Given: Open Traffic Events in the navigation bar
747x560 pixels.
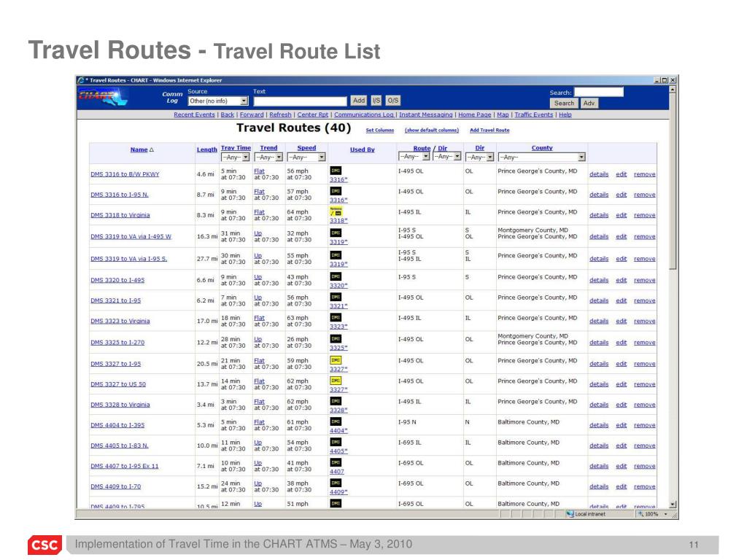Looking at the screenshot, I should [533, 114].
